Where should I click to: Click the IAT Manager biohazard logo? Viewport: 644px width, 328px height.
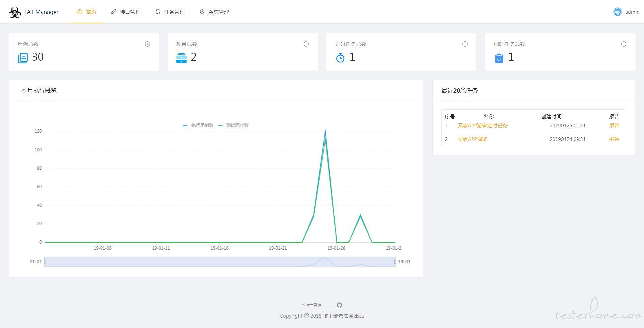(x=15, y=12)
